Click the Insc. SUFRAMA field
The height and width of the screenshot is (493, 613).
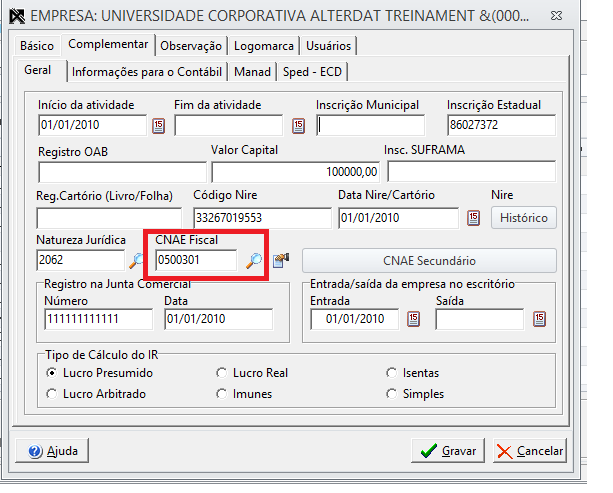coord(471,172)
